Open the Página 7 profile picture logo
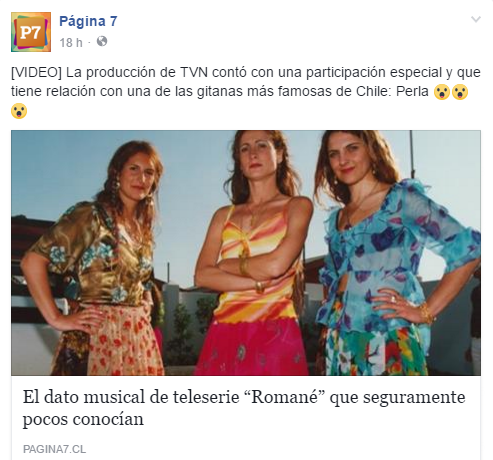 [31, 32]
